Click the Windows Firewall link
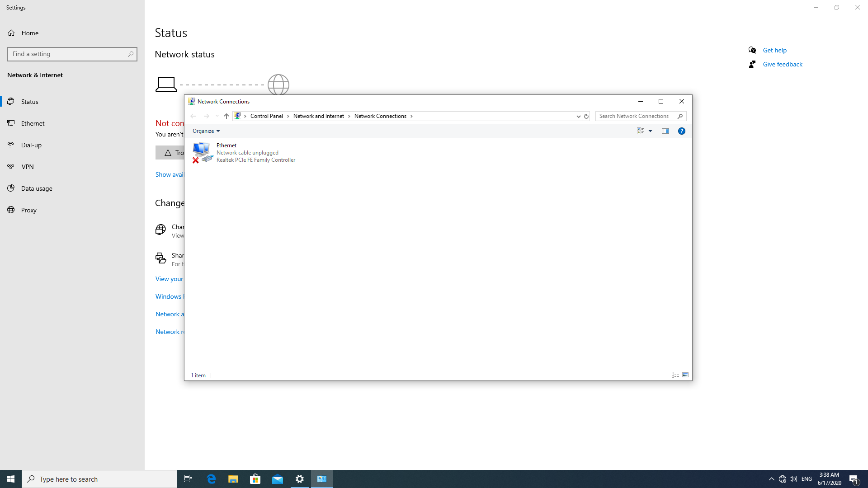Image resolution: width=868 pixels, height=488 pixels. pyautogui.click(x=170, y=296)
